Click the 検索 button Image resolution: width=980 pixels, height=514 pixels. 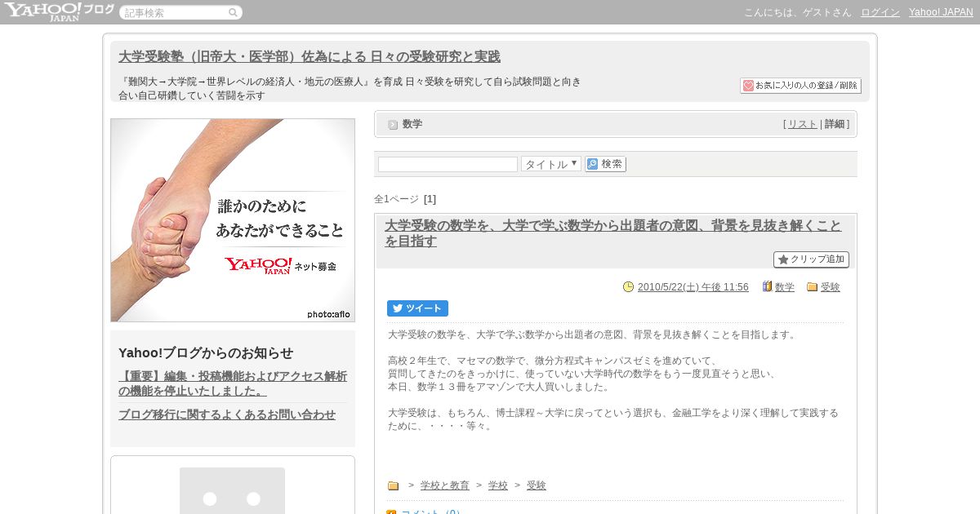(605, 164)
